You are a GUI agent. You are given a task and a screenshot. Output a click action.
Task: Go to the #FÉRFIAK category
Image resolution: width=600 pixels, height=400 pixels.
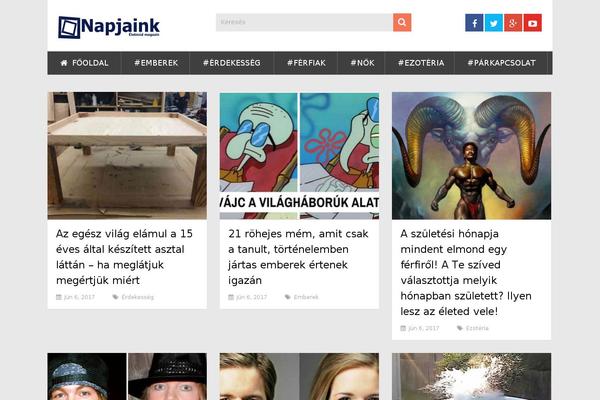[x=306, y=63]
